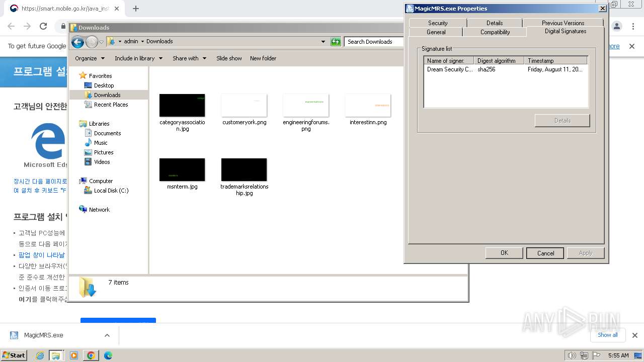Open media player taskbar icon
The image size is (644, 362).
click(74, 355)
